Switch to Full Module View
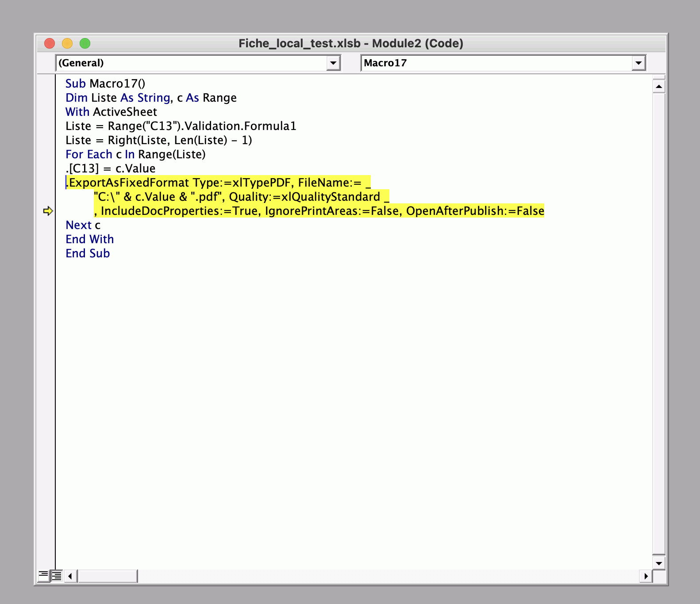Screen dimensions: 700x604 [x=57, y=576]
